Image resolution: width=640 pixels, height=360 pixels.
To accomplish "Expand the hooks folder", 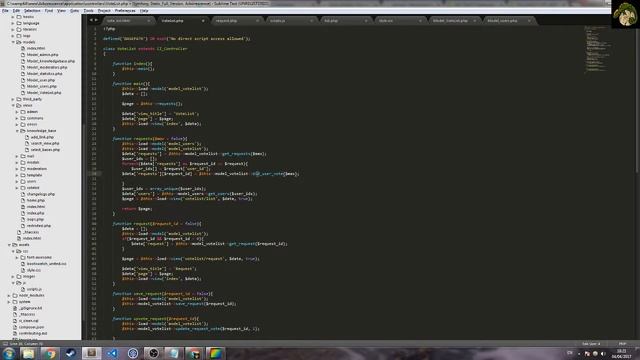I will 13,17.
